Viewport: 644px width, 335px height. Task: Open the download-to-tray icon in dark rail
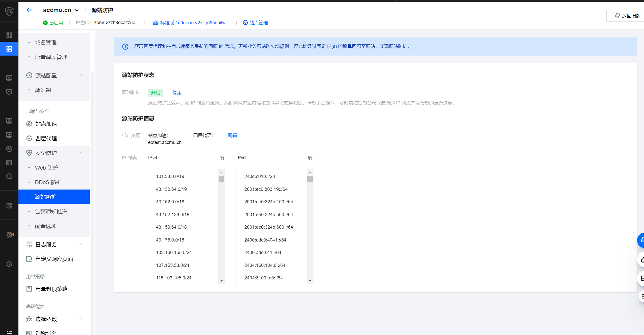pyautogui.click(x=9, y=135)
